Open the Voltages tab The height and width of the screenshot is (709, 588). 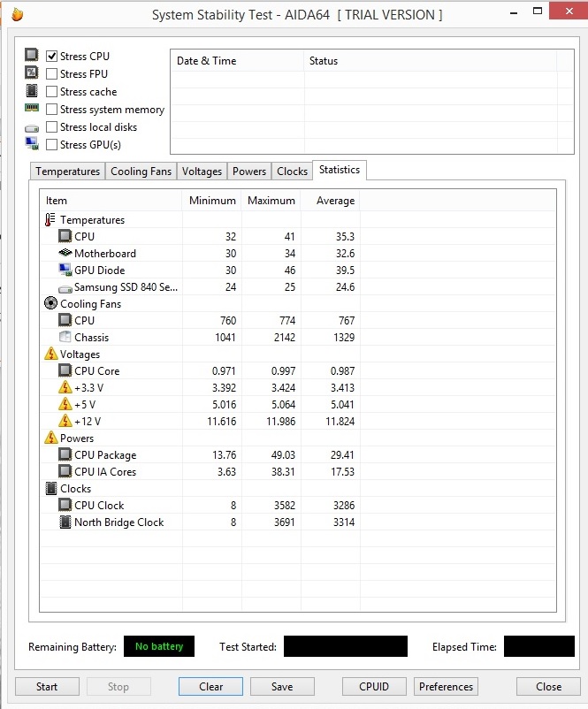click(x=202, y=172)
